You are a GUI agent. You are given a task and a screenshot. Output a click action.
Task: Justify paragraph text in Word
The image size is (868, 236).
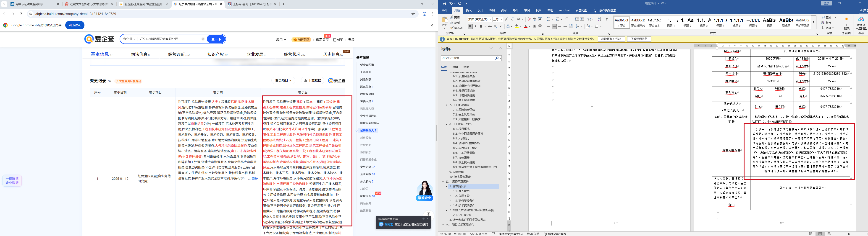565,26
